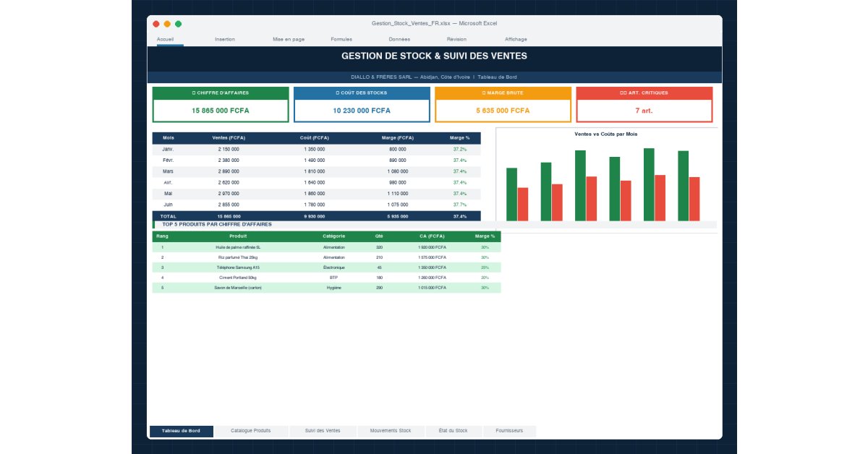The width and height of the screenshot is (868, 454).
Task: Click the 5 635 000 FCFA card value
Action: coord(503,111)
